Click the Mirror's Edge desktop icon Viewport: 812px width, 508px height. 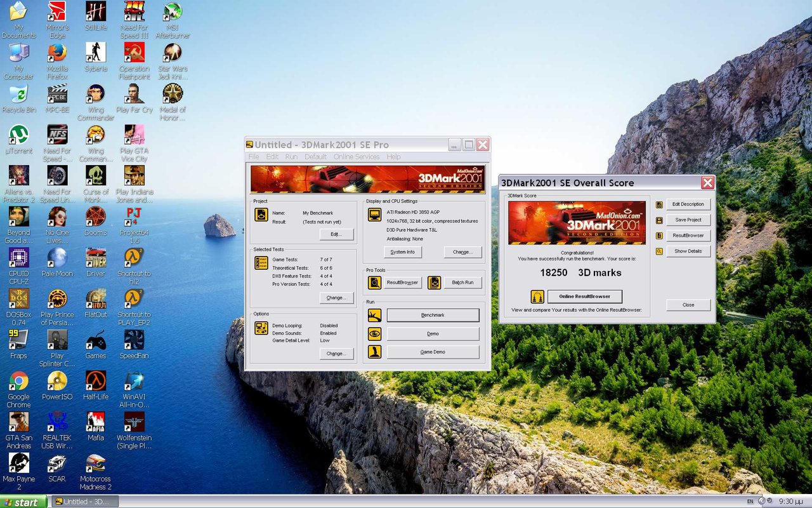pyautogui.click(x=57, y=19)
